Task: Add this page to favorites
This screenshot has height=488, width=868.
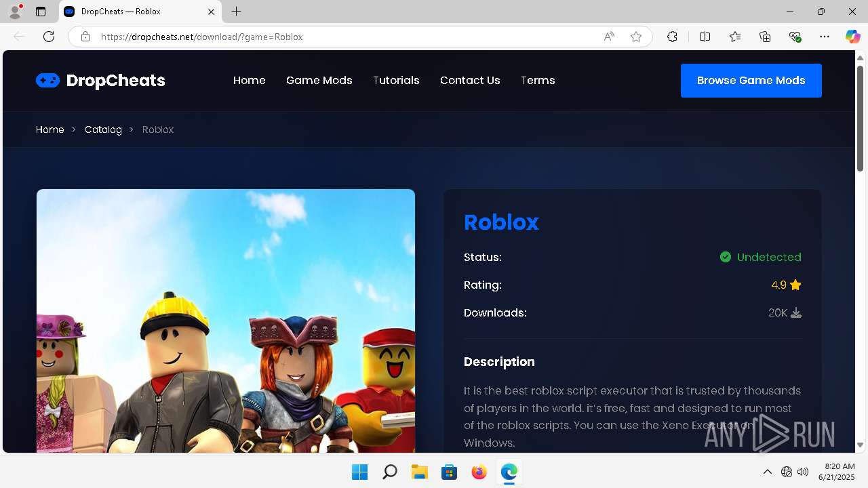Action: point(636,37)
